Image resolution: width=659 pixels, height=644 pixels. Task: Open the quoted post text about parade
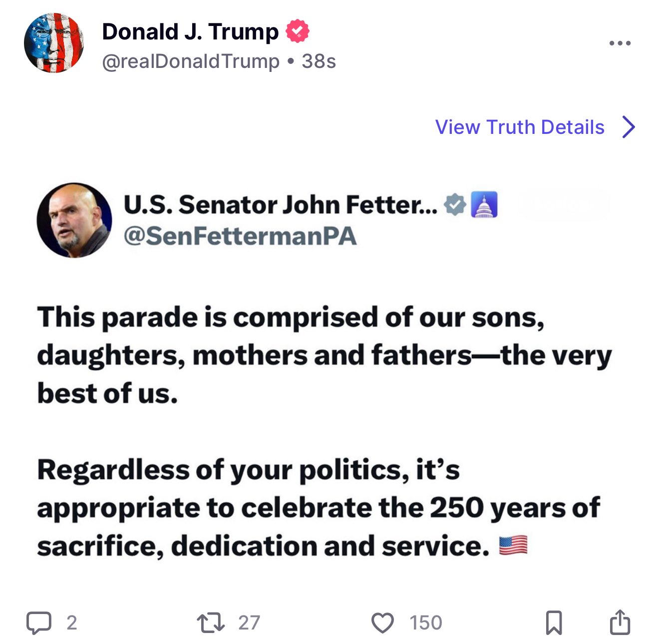(x=325, y=431)
